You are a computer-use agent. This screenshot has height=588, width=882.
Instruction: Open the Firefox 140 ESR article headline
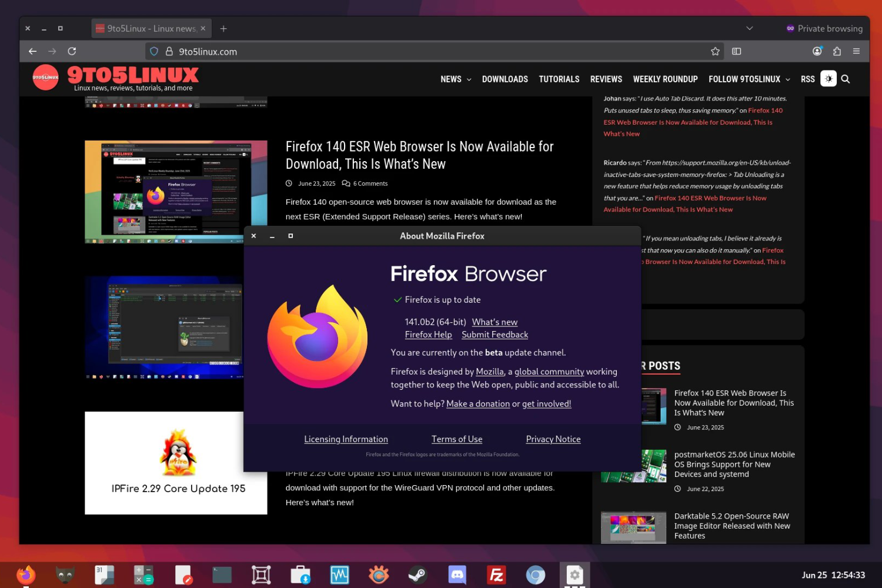(420, 155)
